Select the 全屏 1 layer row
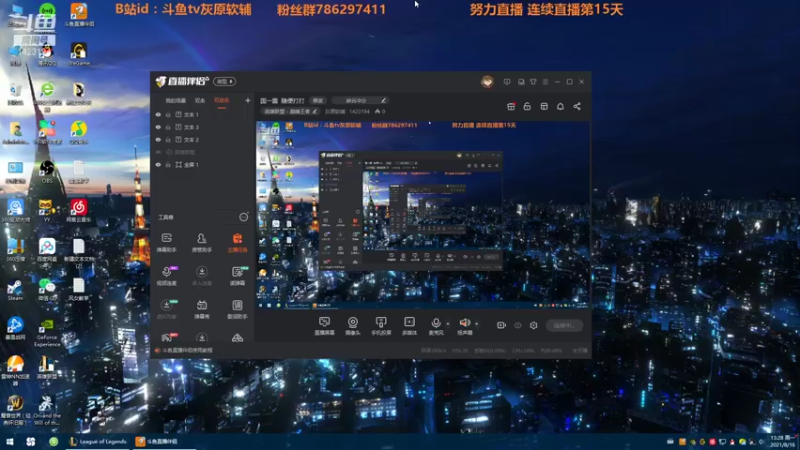 click(x=203, y=165)
